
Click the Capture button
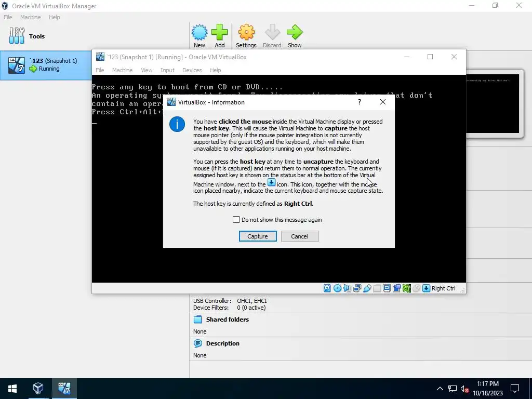[258, 236]
